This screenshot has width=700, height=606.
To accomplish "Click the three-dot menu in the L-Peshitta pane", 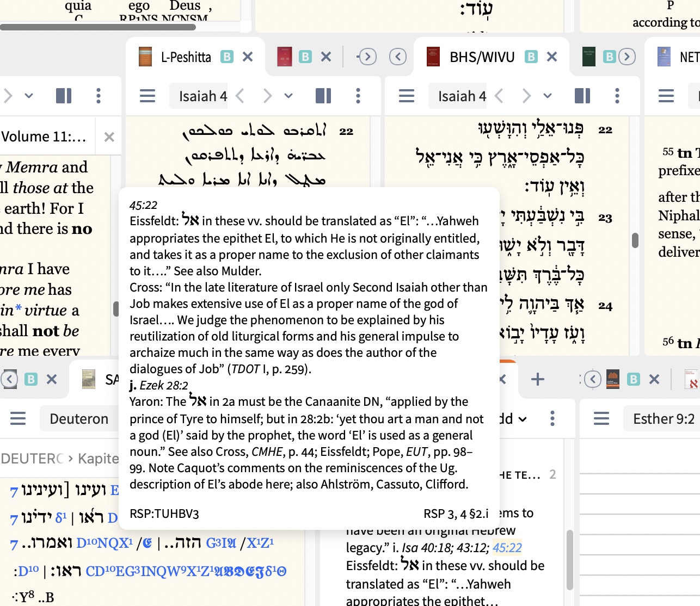I will 358,96.
